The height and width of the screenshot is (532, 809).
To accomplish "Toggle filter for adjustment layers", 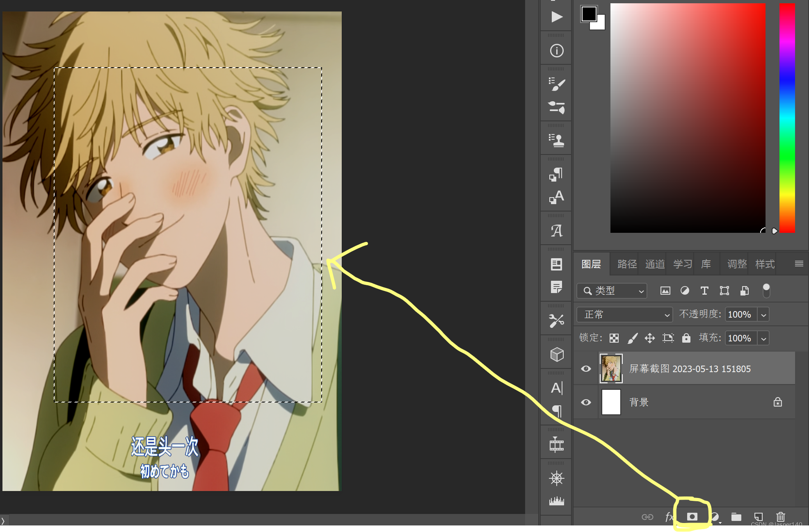I will click(x=685, y=291).
